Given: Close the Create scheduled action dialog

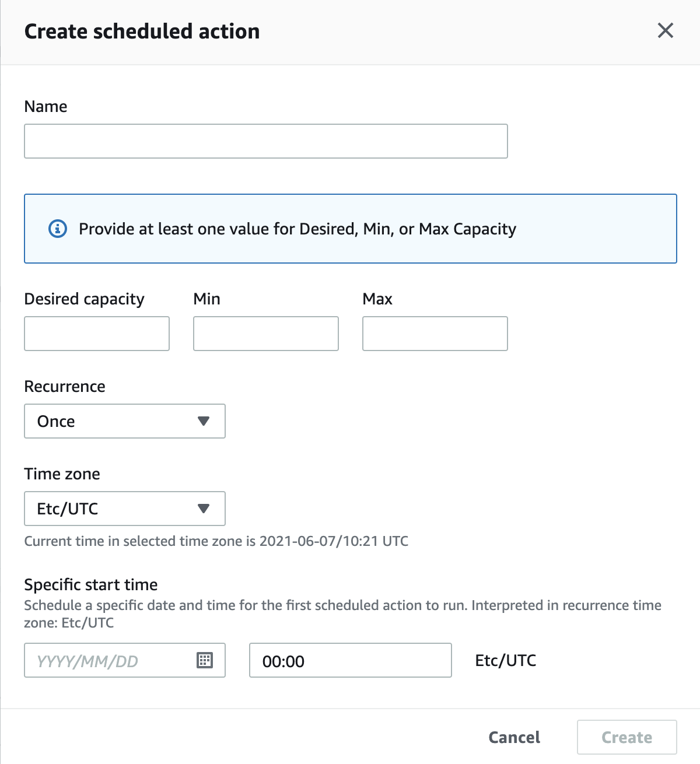Looking at the screenshot, I should 665,30.
